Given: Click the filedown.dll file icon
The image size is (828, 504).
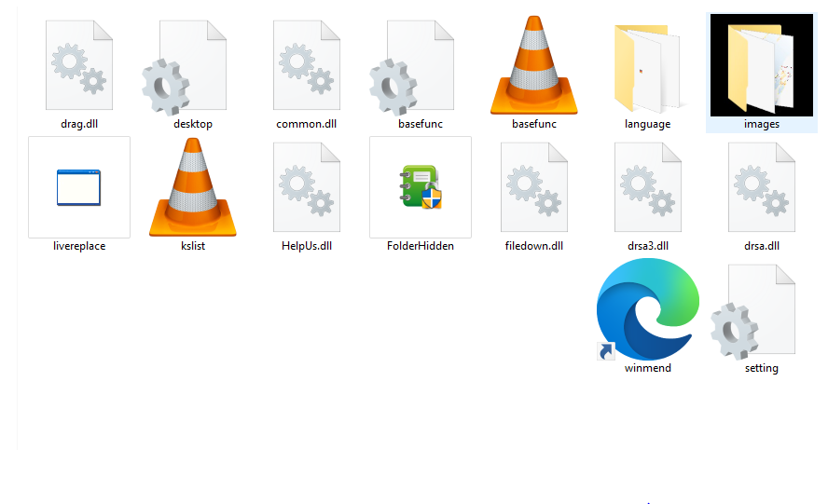Looking at the screenshot, I should click(x=534, y=187).
